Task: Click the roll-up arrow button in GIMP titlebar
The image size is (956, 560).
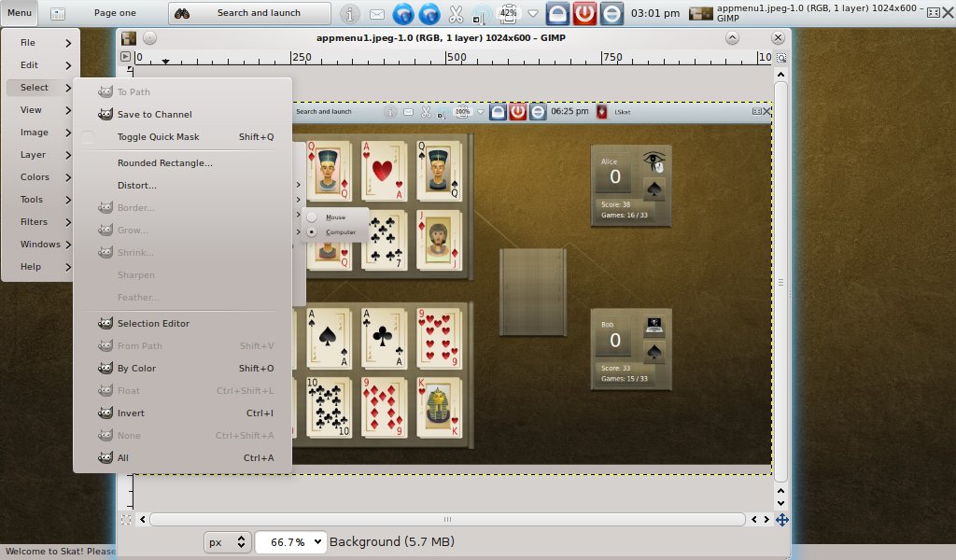Action: 732,37
